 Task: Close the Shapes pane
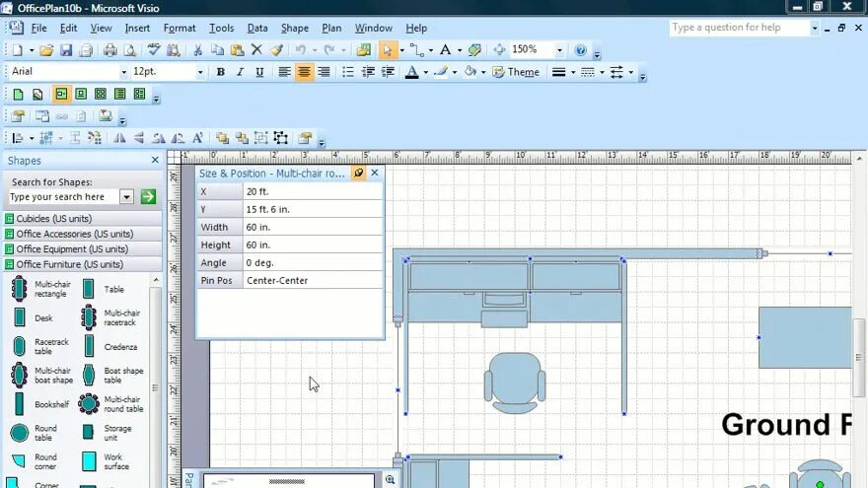point(155,160)
